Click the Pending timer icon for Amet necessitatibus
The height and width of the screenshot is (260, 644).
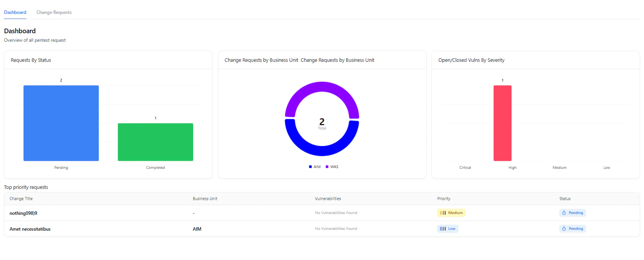pos(564,229)
